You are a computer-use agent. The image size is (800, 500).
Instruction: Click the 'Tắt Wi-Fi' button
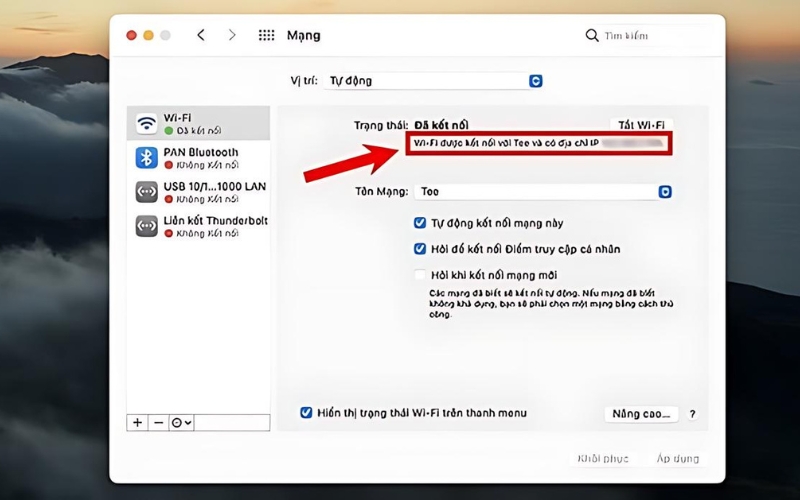[641, 125]
